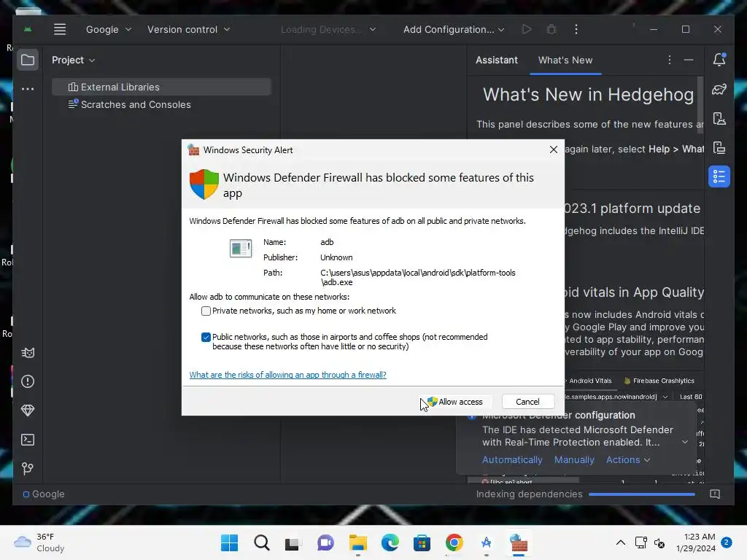Click Automatically in Defender configuration notification

pyautogui.click(x=512, y=460)
